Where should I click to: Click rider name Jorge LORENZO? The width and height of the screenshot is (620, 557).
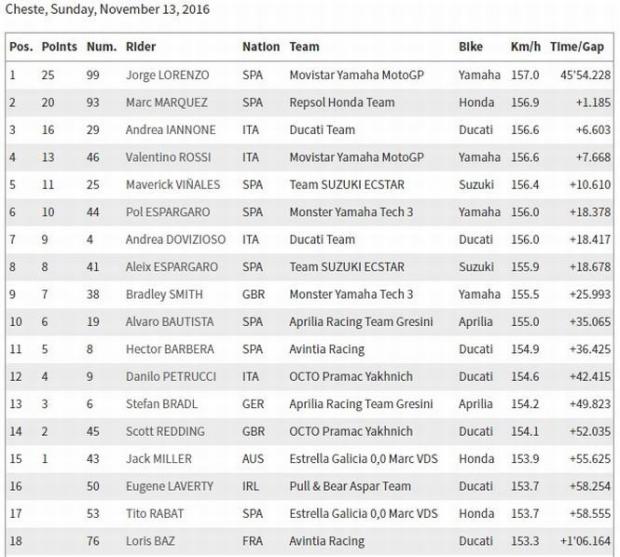click(169, 75)
